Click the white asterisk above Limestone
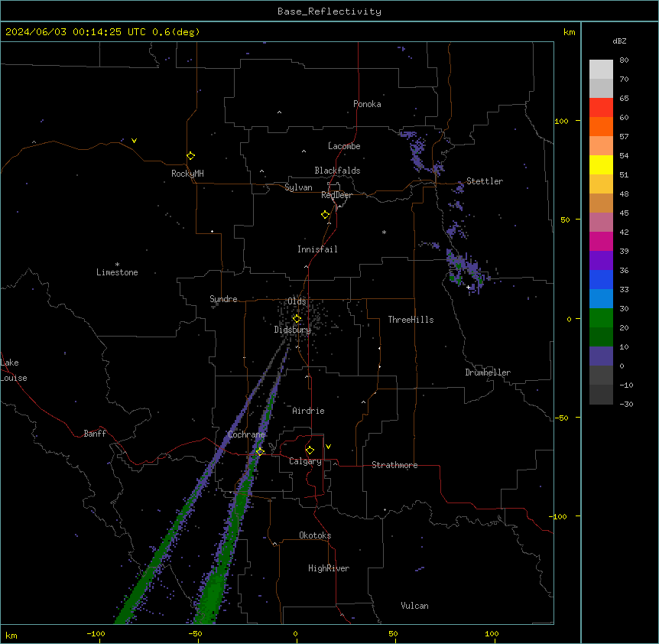Viewport: 659px width, 644px height. click(x=117, y=265)
